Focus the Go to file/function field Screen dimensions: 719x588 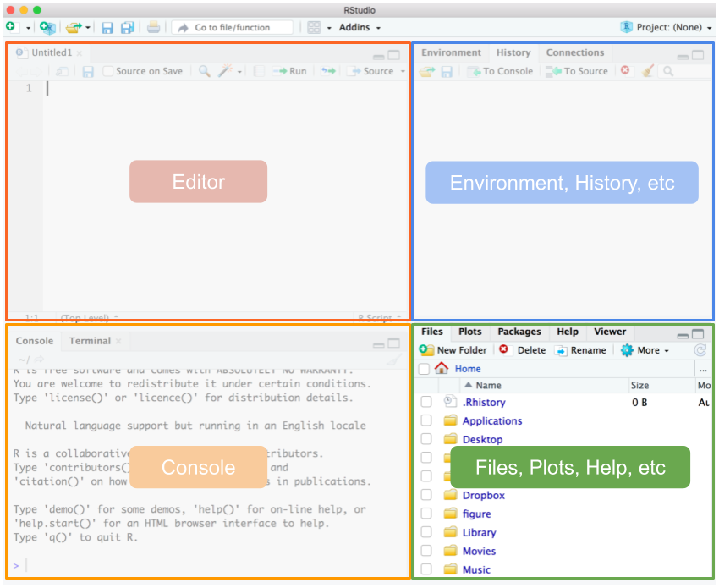pyautogui.click(x=233, y=28)
